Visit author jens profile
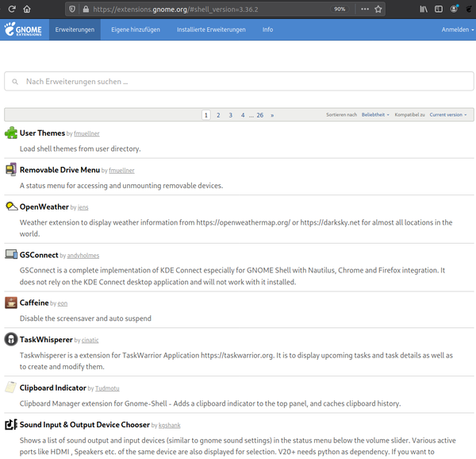Image resolution: width=476 pixels, height=459 pixels. (83, 207)
